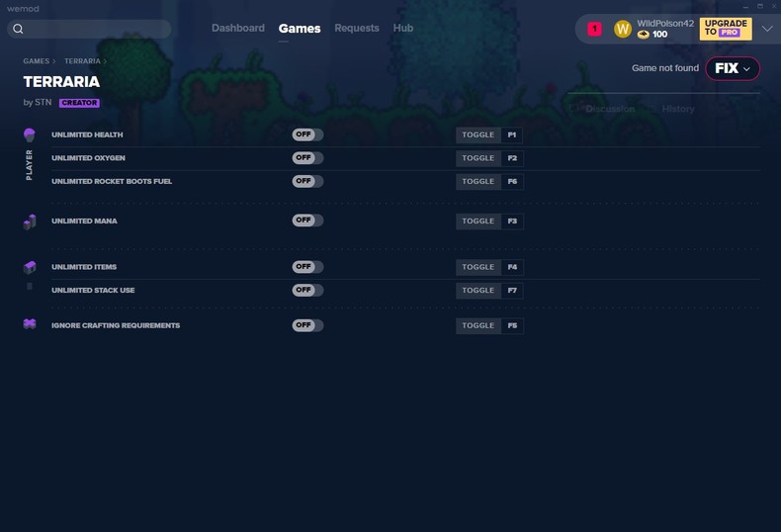The height and width of the screenshot is (532, 781).
Task: Click the WildPoison42 username
Action: coord(665,24)
